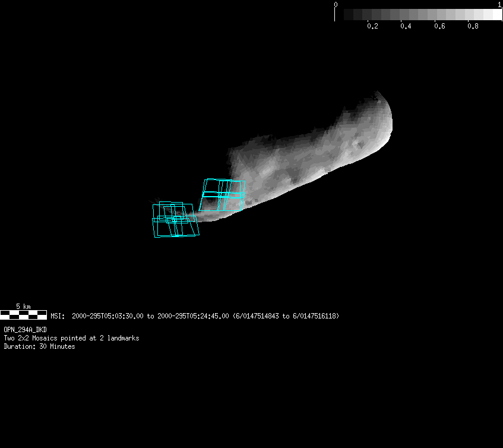Click the 5 km checkered scale bar
Viewport: 503px width, 448px height.
point(23,315)
